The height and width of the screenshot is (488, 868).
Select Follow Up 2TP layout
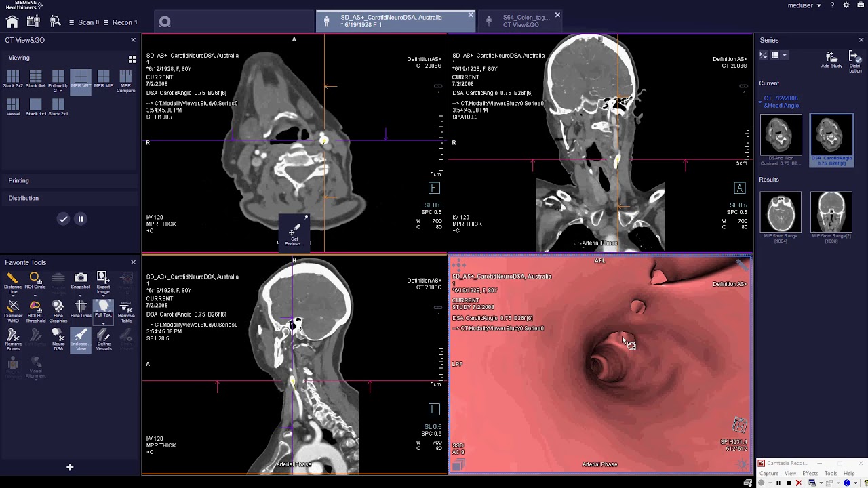[x=58, y=81]
